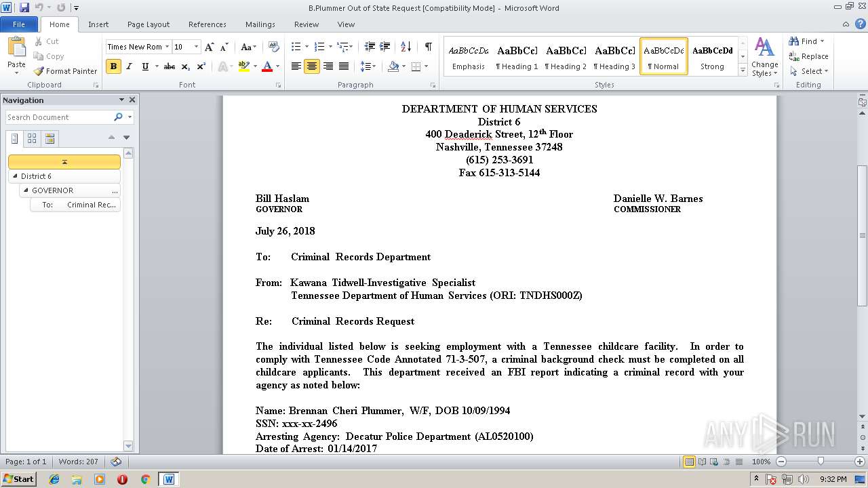Justify paragraph text
868x488 pixels.
344,66
